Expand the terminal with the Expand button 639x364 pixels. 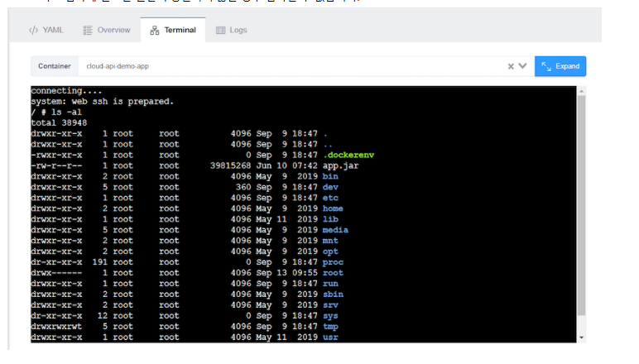click(x=560, y=66)
